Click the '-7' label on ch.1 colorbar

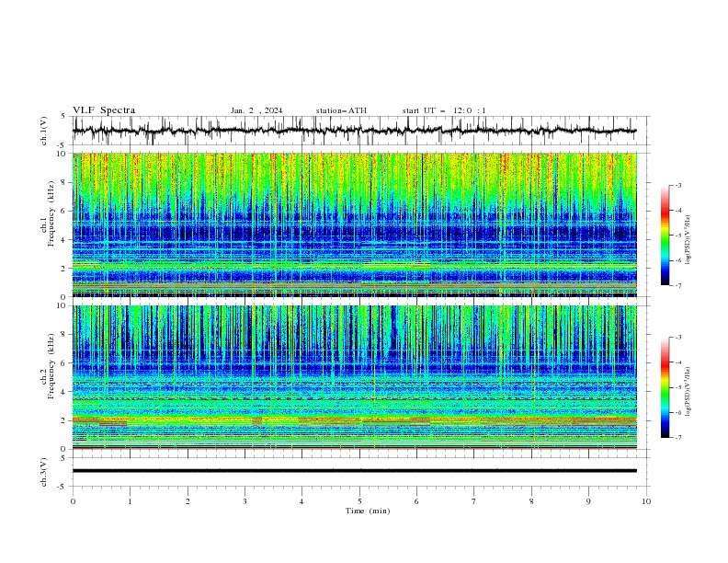tap(678, 285)
